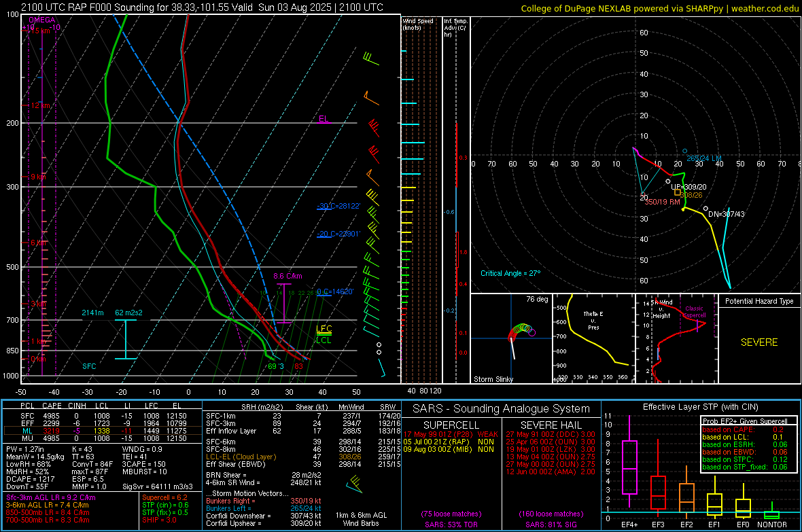Click the SARS: 53% TOR result

click(451, 525)
